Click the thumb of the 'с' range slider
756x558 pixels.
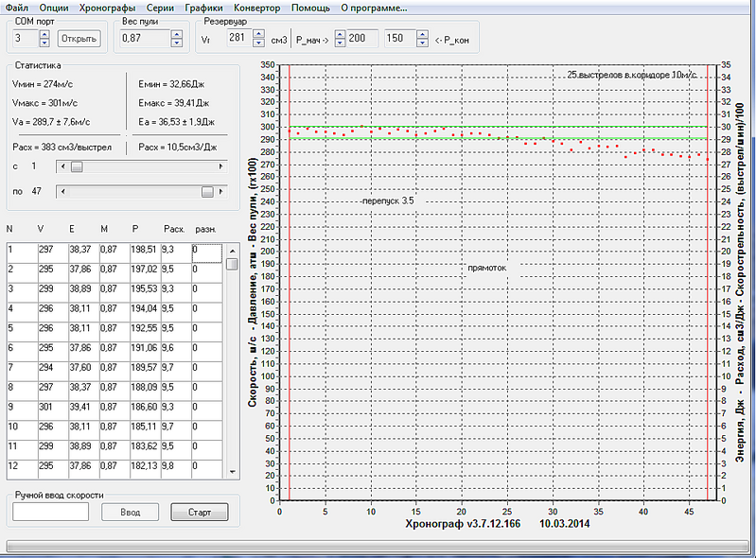click(x=78, y=166)
